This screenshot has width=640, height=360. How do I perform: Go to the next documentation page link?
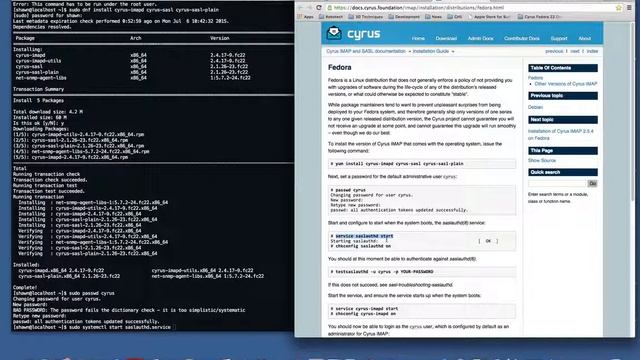pos(575,51)
